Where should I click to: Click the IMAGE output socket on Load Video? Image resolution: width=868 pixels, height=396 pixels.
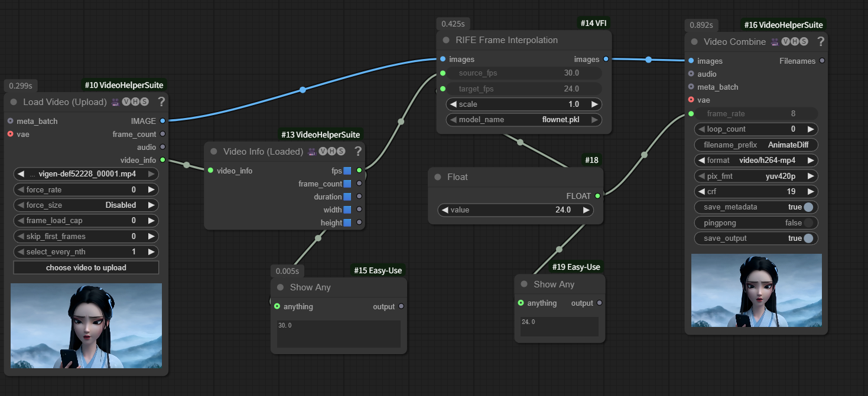click(162, 121)
